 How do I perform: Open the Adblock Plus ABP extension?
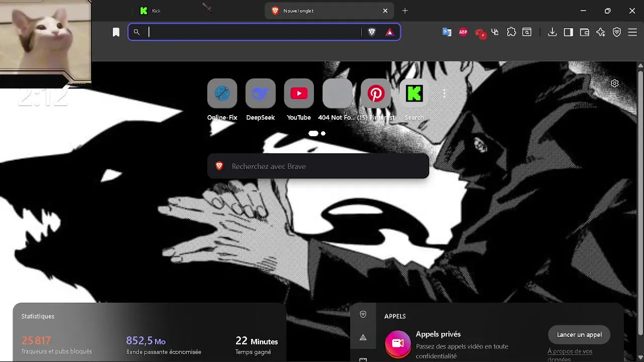point(463,32)
